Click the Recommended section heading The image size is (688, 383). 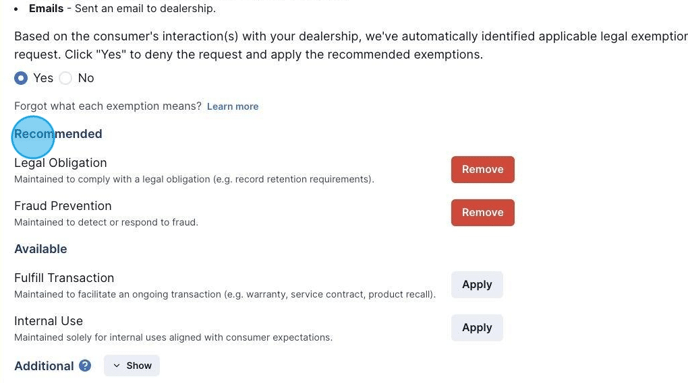(58, 134)
